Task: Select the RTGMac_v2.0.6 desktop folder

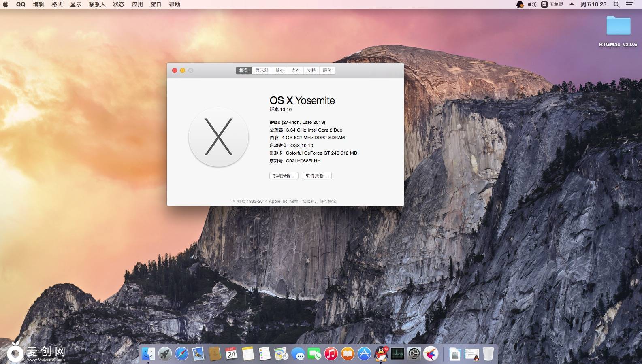Action: pyautogui.click(x=618, y=26)
